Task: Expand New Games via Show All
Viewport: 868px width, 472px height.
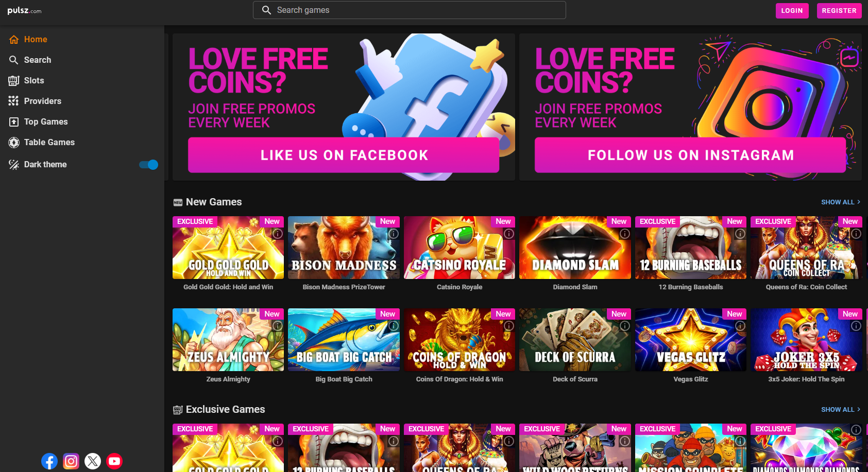Action: (841, 202)
